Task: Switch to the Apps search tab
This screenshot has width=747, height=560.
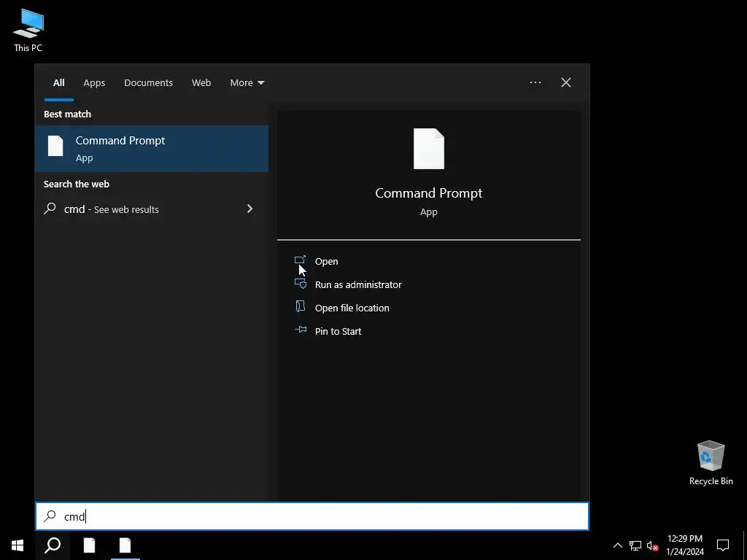Action: 94,83
